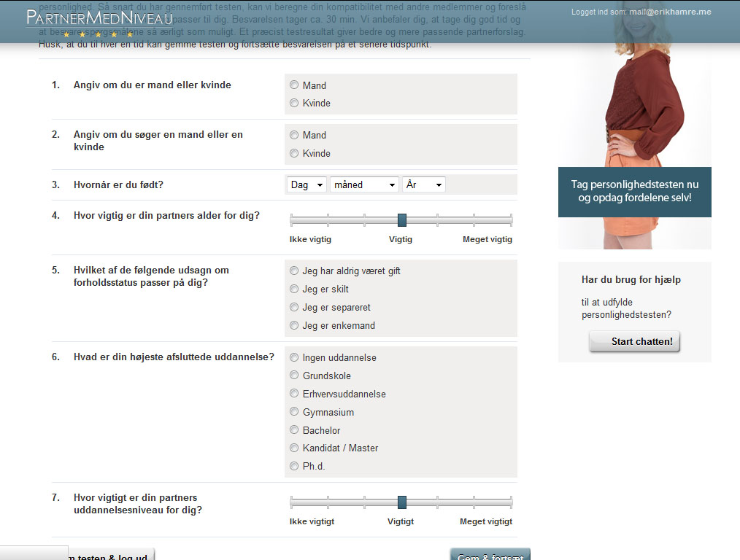Expand the År birth year dropdown
The image size is (740, 560).
click(423, 185)
